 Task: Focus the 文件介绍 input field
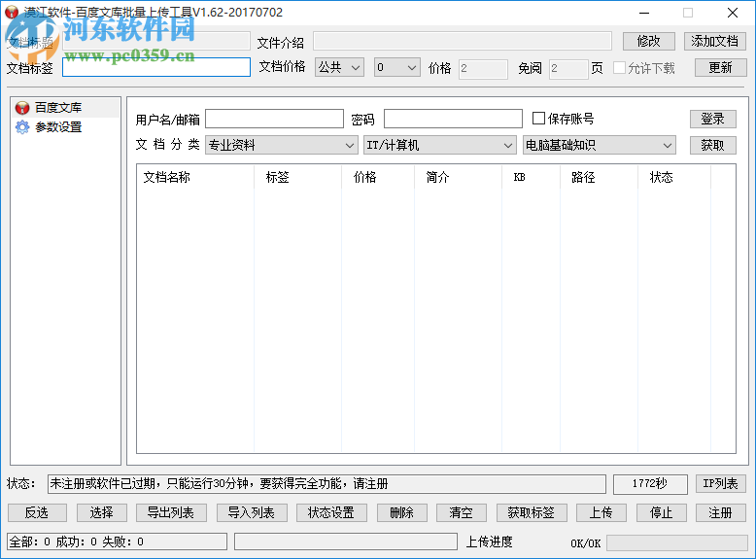pos(463,42)
